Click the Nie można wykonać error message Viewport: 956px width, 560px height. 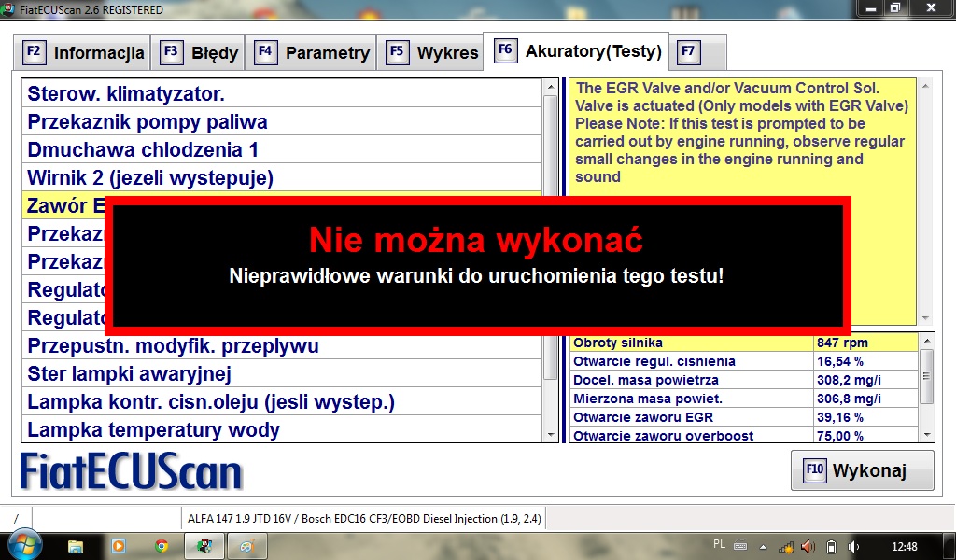[x=476, y=240]
